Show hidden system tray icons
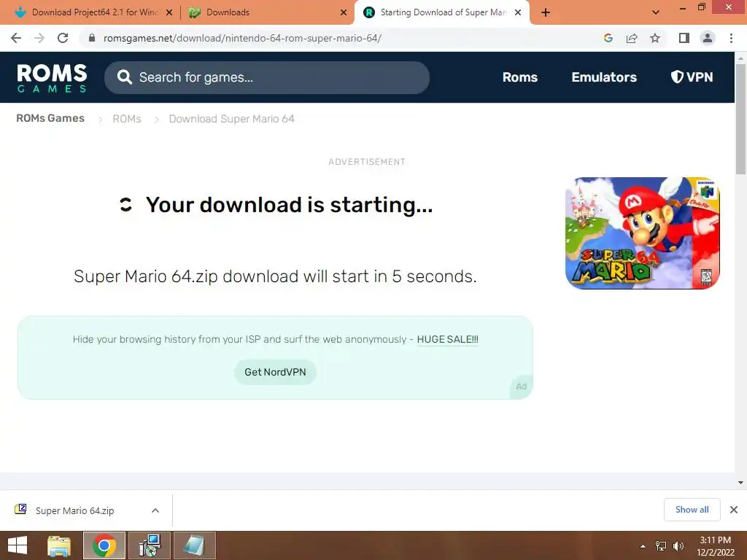Image resolution: width=747 pixels, height=560 pixels. 643,546
